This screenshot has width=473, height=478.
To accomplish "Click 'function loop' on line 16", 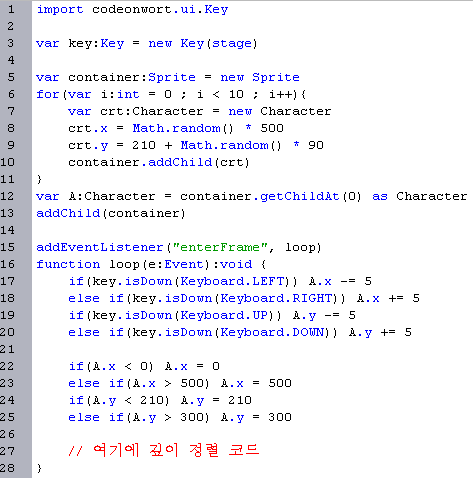I will click(88, 264).
